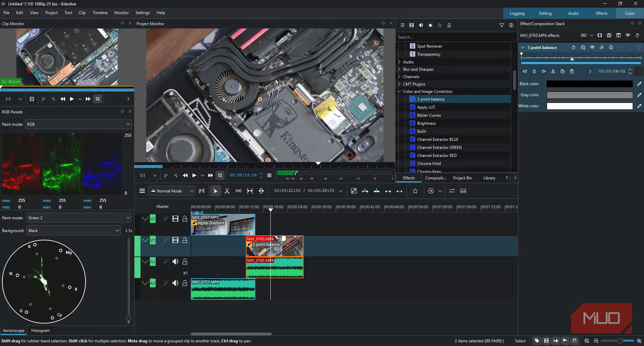Viewport: 644px width, 346px height.
Task: Open the Timeline menu
Action: click(100, 13)
